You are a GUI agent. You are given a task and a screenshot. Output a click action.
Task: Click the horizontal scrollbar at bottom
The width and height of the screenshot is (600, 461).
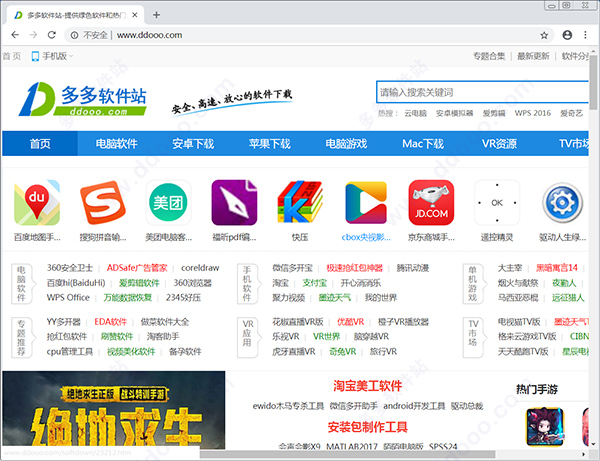347,454
